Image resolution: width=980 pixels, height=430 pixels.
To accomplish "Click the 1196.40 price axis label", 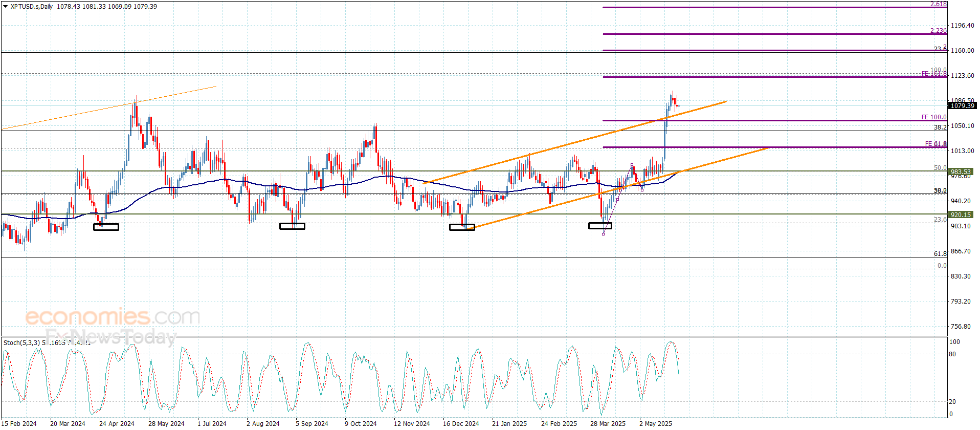I will coord(963,26).
